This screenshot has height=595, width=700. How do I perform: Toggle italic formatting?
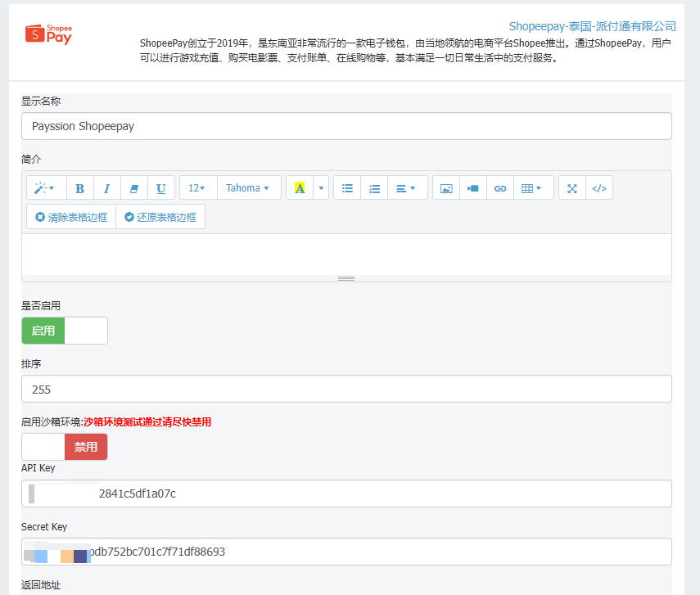[106, 188]
